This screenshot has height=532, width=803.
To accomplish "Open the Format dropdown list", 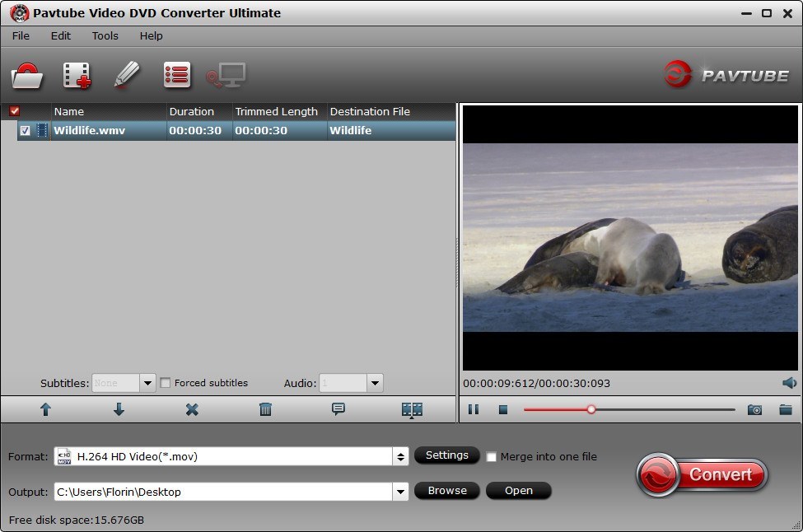I will pyautogui.click(x=400, y=455).
